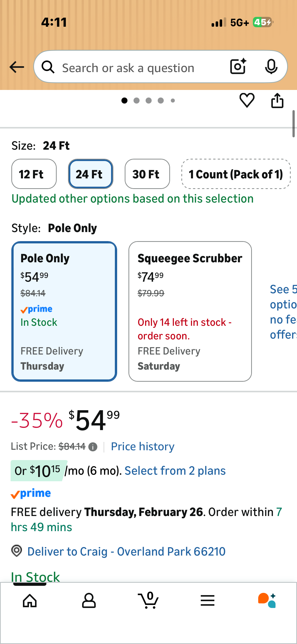The width and height of the screenshot is (297, 644).
Task: Open the account profile tab
Action: pos(89,600)
